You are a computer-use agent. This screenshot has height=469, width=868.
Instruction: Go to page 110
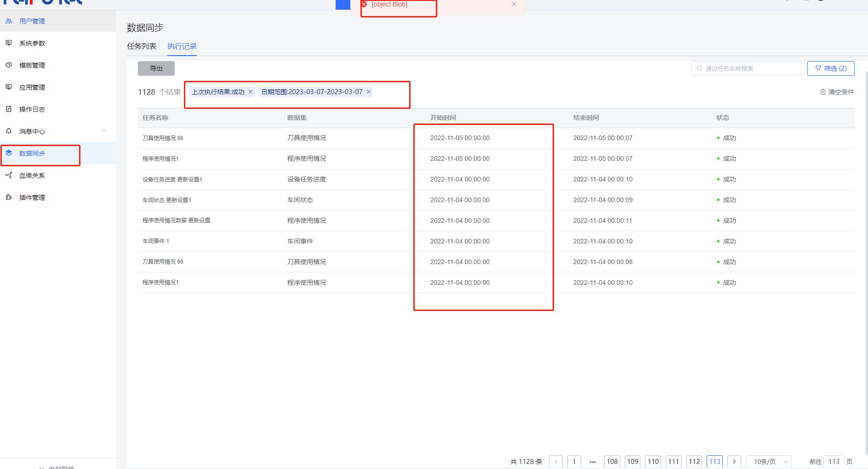653,462
